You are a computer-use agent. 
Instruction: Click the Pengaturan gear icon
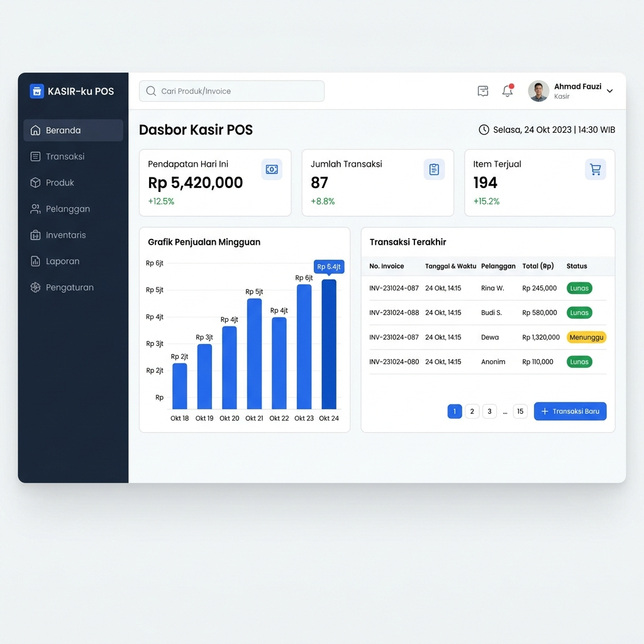click(x=35, y=287)
